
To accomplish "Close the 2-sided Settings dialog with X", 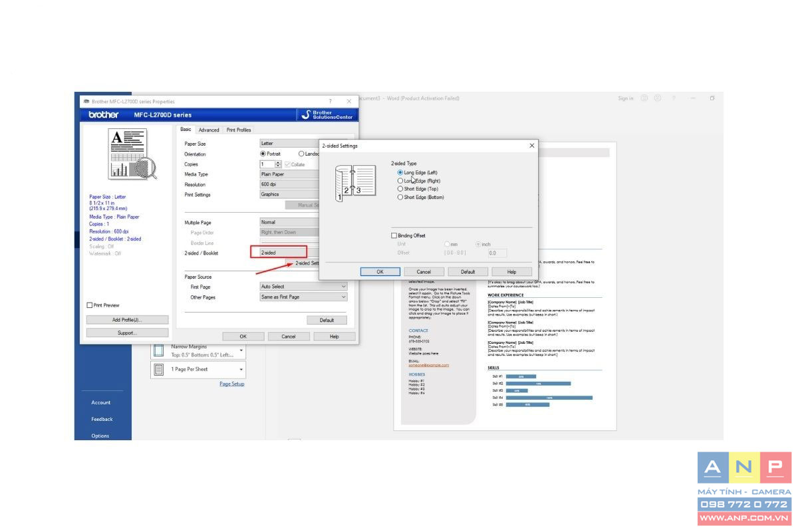I will coord(531,145).
